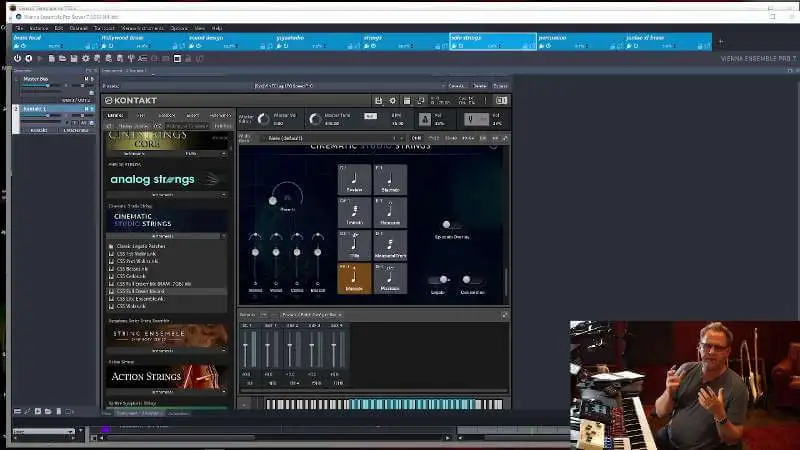The height and width of the screenshot is (450, 800).
Task: Switch to junkie xl brass instance tab
Action: click(668, 42)
